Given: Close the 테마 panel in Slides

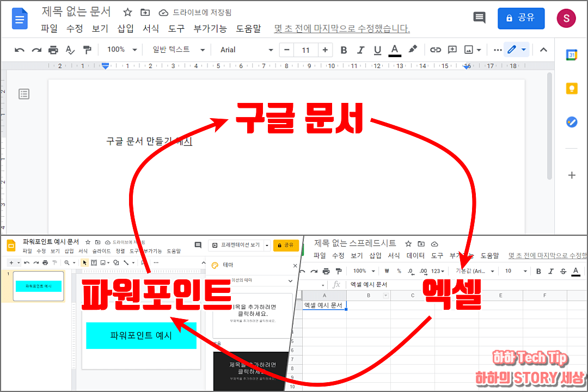Looking at the screenshot, I should [x=295, y=266].
